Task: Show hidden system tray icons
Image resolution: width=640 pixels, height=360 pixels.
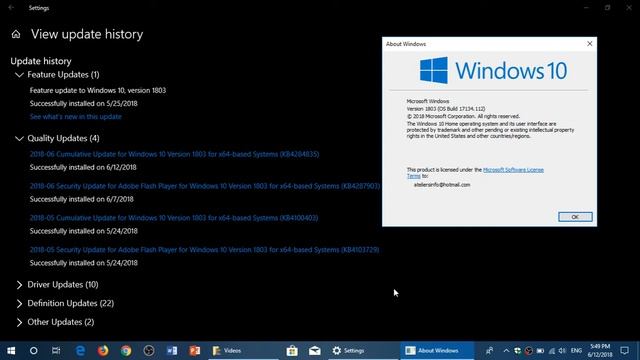Action: (x=506, y=351)
